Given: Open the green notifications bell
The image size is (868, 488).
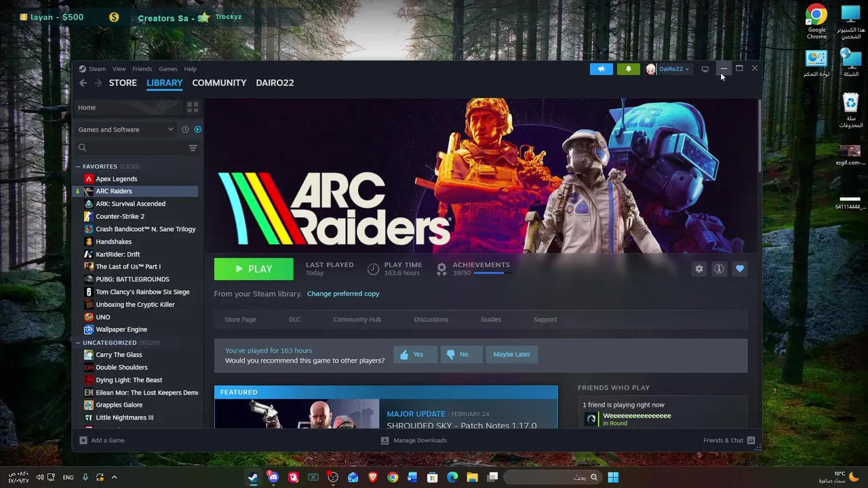Looking at the screenshot, I should (x=628, y=68).
